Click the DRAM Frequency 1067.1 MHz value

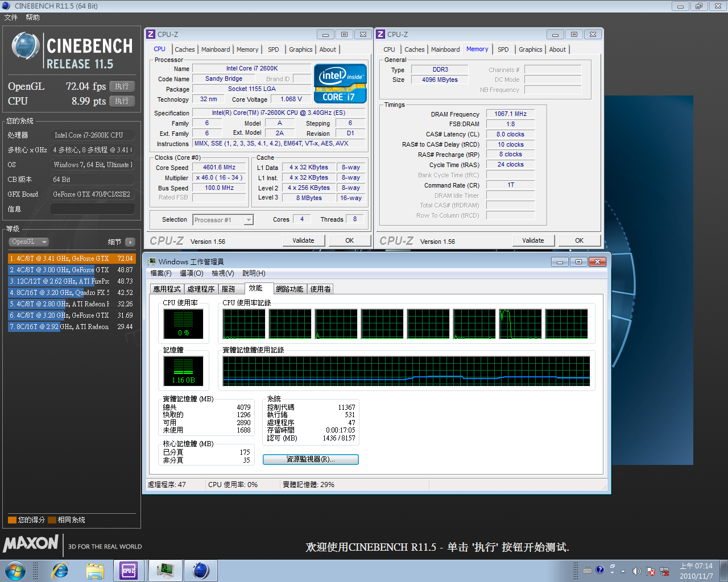(x=510, y=114)
